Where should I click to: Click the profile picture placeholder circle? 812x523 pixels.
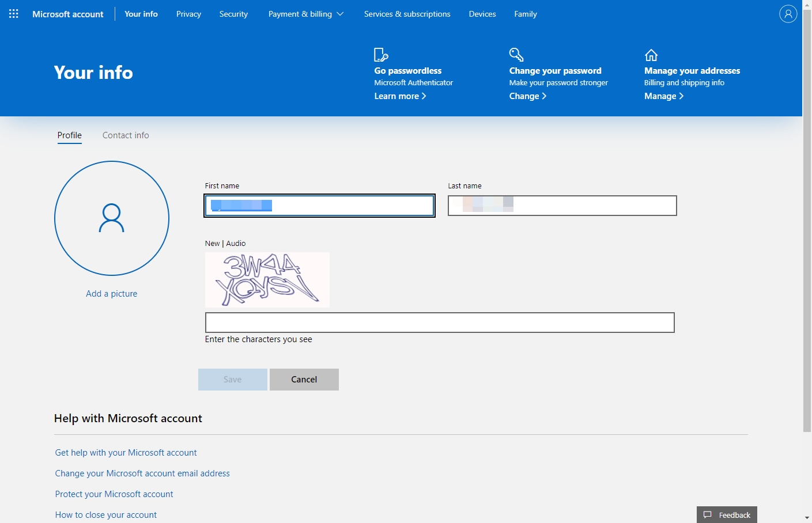tap(112, 218)
